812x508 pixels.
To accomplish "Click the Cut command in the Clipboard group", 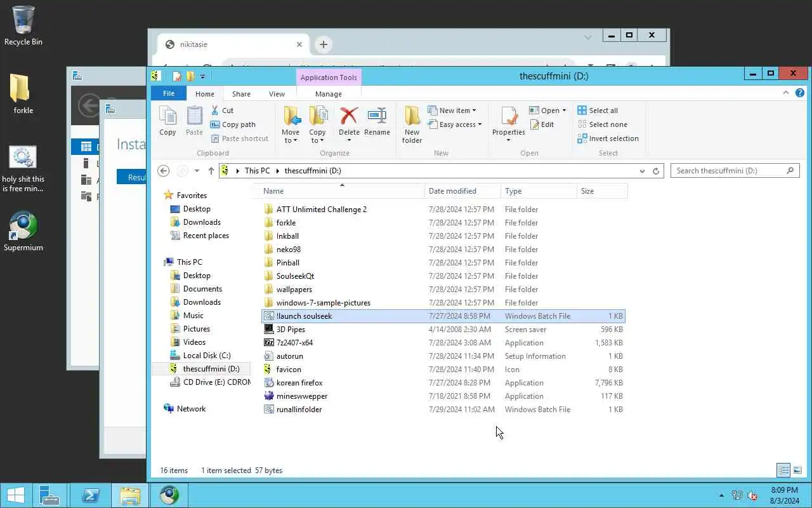I will point(222,110).
